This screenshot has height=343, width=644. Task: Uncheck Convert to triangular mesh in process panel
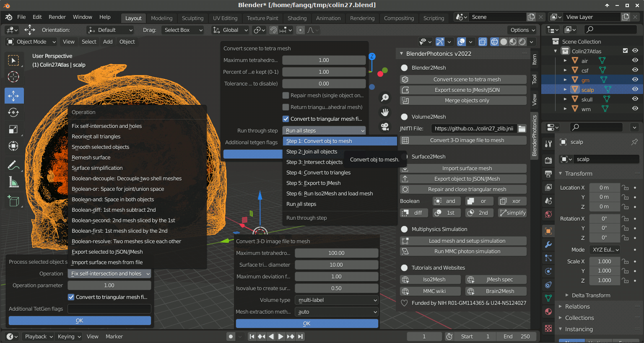71,297
